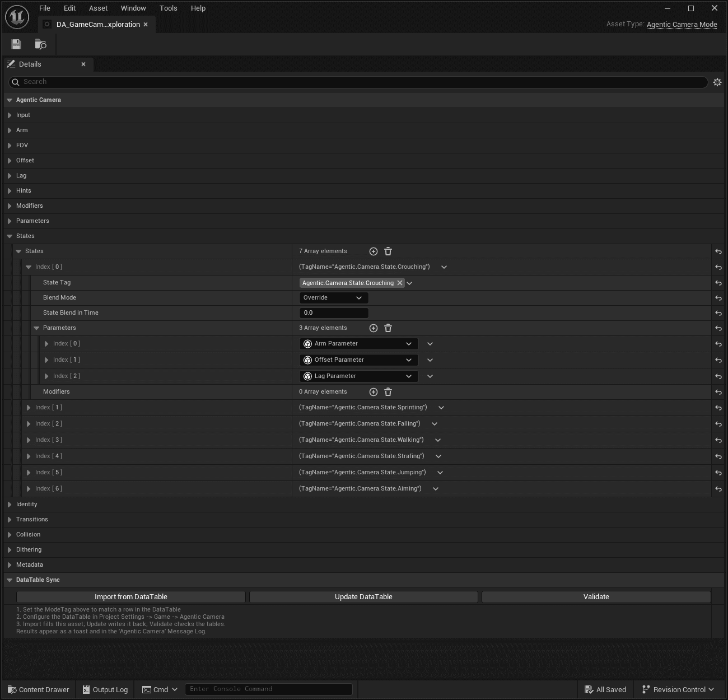Focus the console command input
The width and height of the screenshot is (728, 700).
[x=269, y=689]
